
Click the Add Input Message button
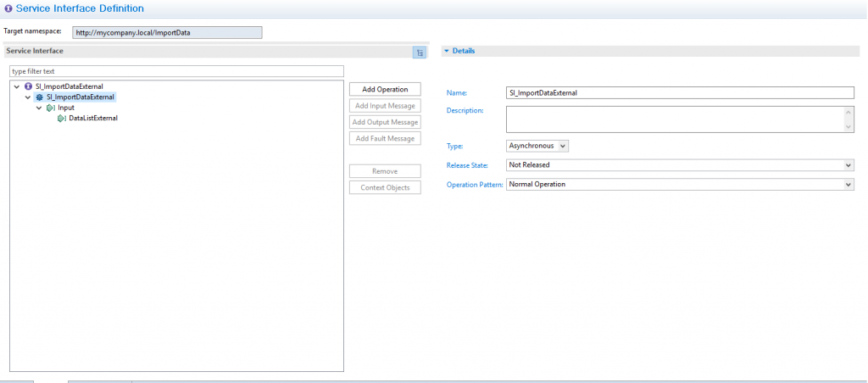(x=385, y=106)
